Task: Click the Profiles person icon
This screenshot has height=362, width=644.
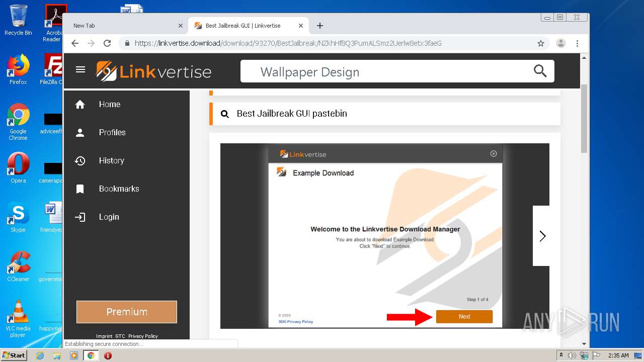Action: 80,133
